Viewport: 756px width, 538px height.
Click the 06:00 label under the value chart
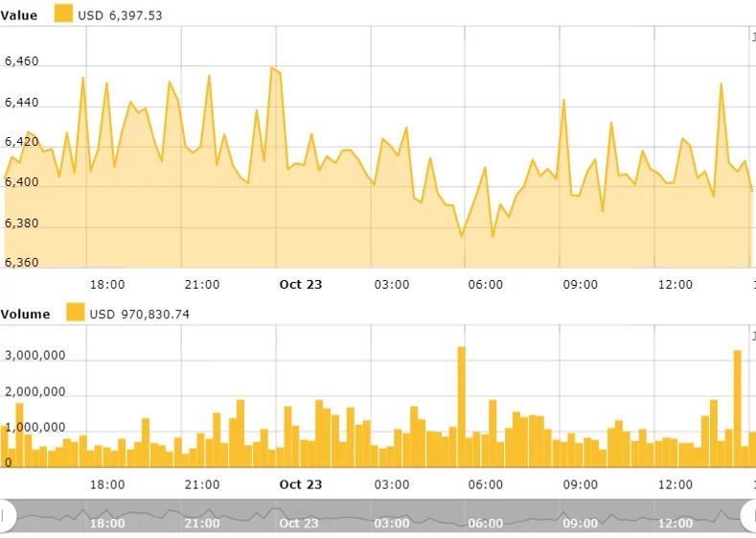486,284
